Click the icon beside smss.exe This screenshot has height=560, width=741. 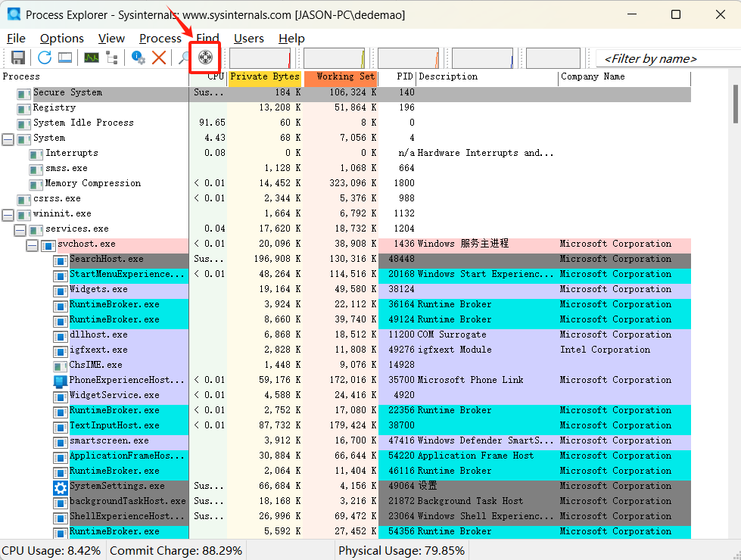coord(36,170)
